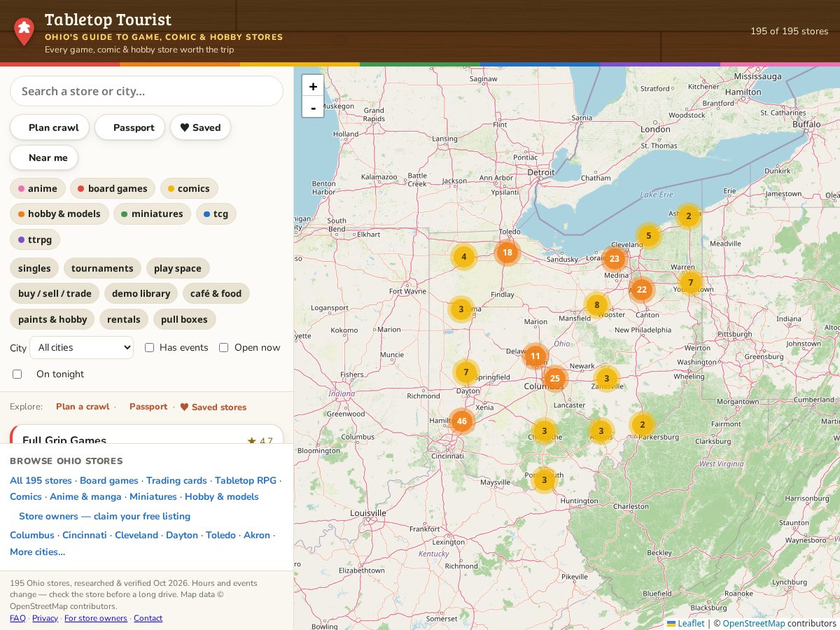Open the 7-store cluster near Dayton
840x630 pixels.
(x=465, y=372)
